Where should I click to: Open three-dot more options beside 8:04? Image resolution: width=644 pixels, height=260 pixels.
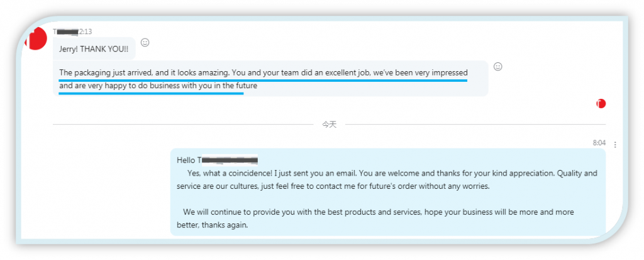click(x=615, y=144)
